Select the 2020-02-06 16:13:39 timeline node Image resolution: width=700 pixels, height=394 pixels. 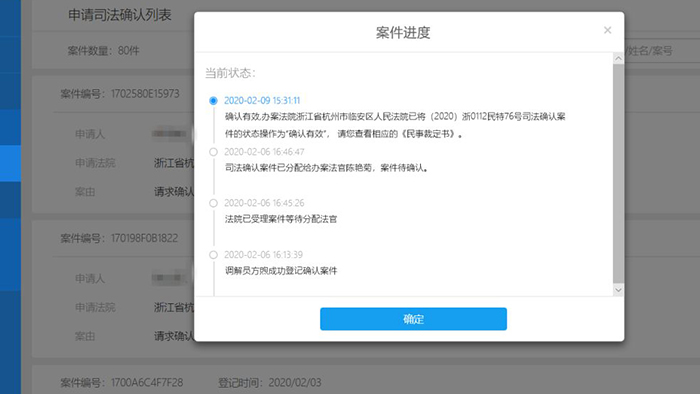213,255
